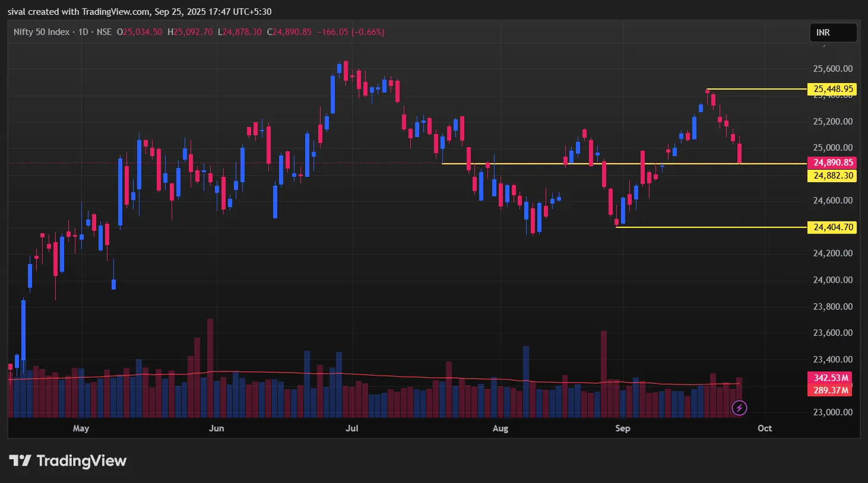Screen dimensions: 868x483
Task: Select the 25,448.95 yellow price label
Action: coord(832,89)
